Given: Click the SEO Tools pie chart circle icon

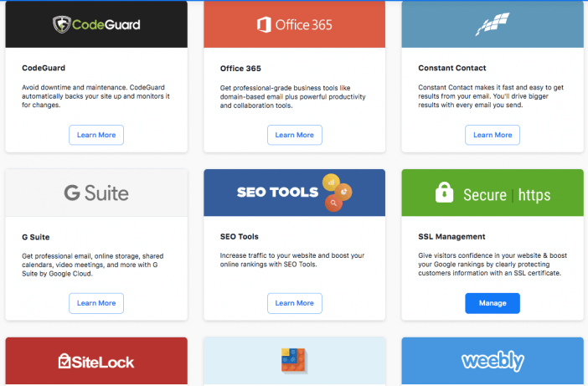Looking at the screenshot, I should (x=343, y=192).
